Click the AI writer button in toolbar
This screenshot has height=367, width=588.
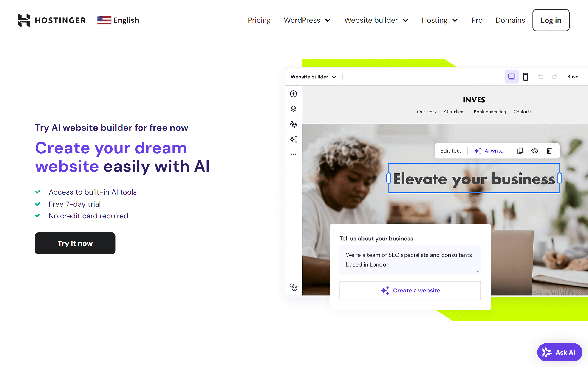(489, 150)
